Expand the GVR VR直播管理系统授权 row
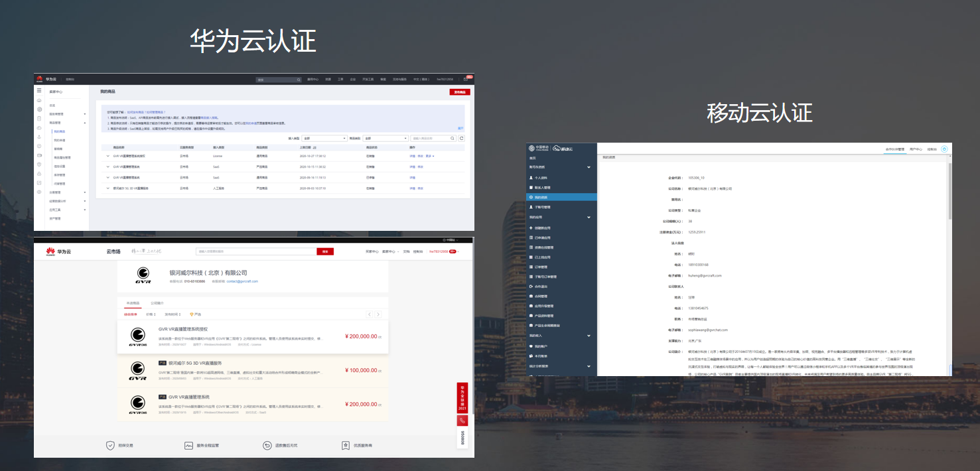Image resolution: width=980 pixels, height=471 pixels. [108, 156]
